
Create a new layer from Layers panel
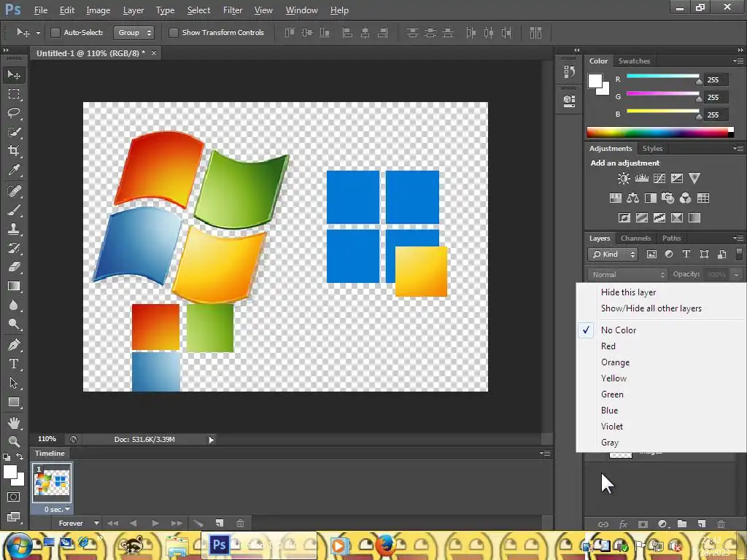[701, 524]
